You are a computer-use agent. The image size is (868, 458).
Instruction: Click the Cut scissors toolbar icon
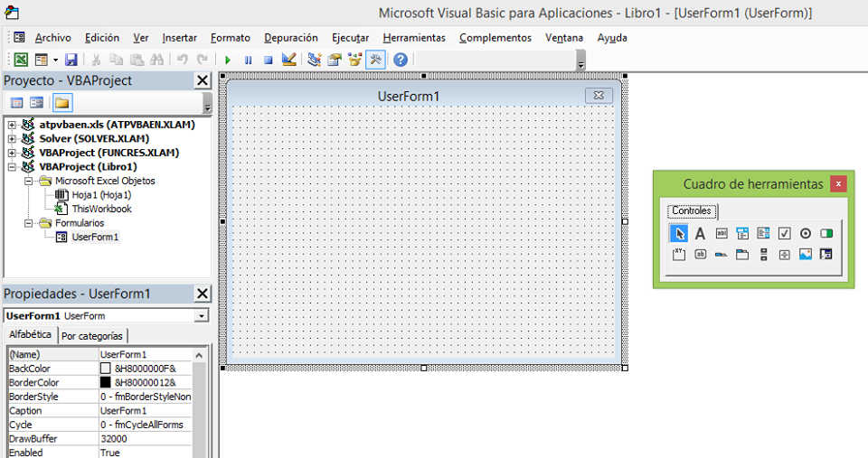coord(96,60)
